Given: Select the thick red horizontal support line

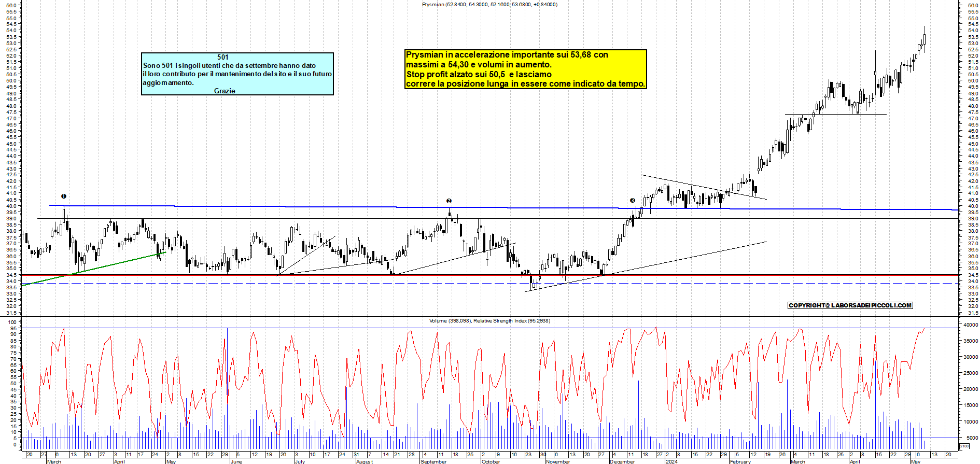Looking at the screenshot, I should [490, 275].
